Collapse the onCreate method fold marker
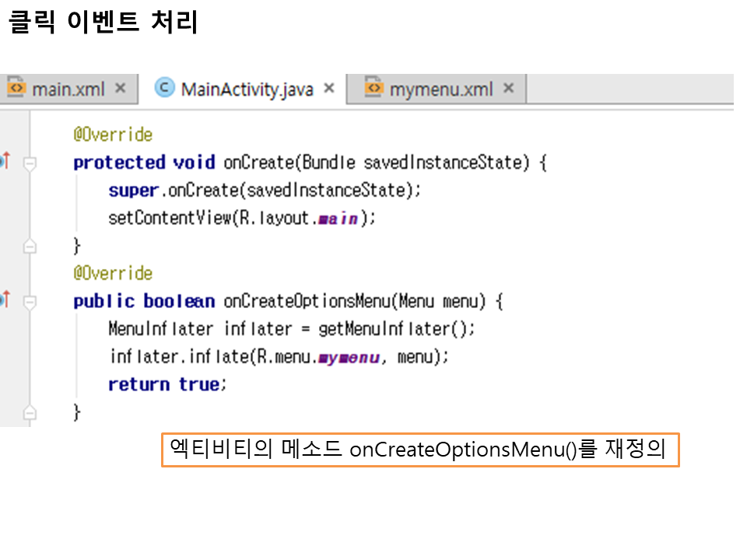Image resolution: width=747 pixels, height=560 pixels. click(x=30, y=163)
